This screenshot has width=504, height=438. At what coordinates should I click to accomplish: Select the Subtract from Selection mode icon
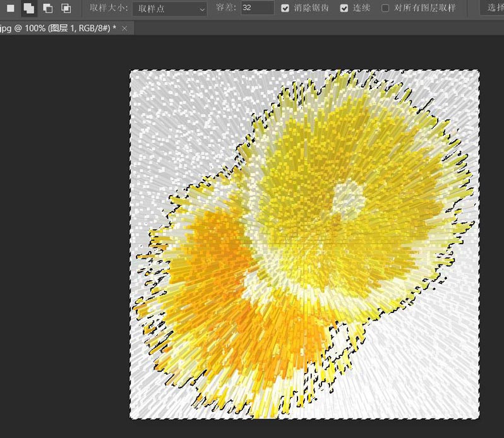pyautogui.click(x=47, y=8)
